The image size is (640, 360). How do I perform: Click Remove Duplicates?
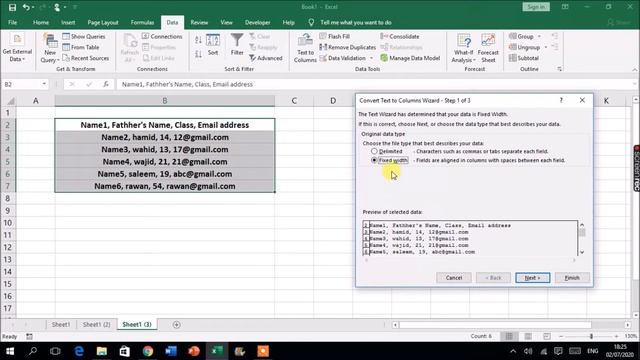(x=347, y=47)
